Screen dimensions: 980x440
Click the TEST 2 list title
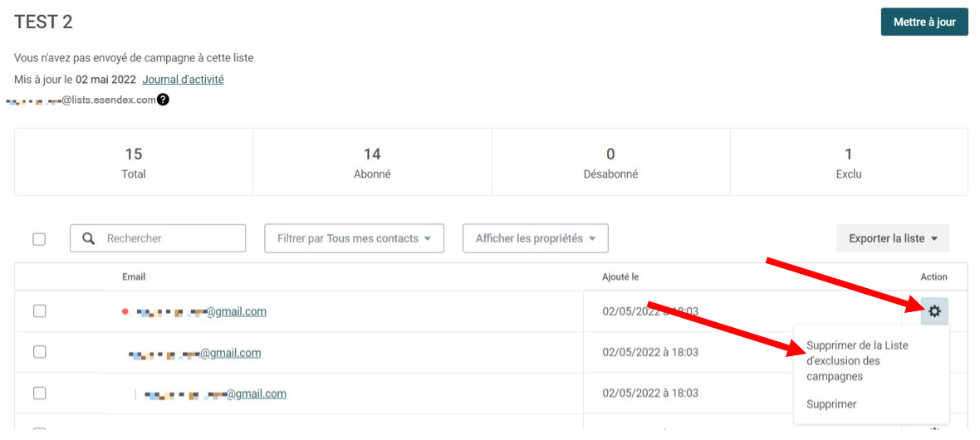(x=43, y=22)
